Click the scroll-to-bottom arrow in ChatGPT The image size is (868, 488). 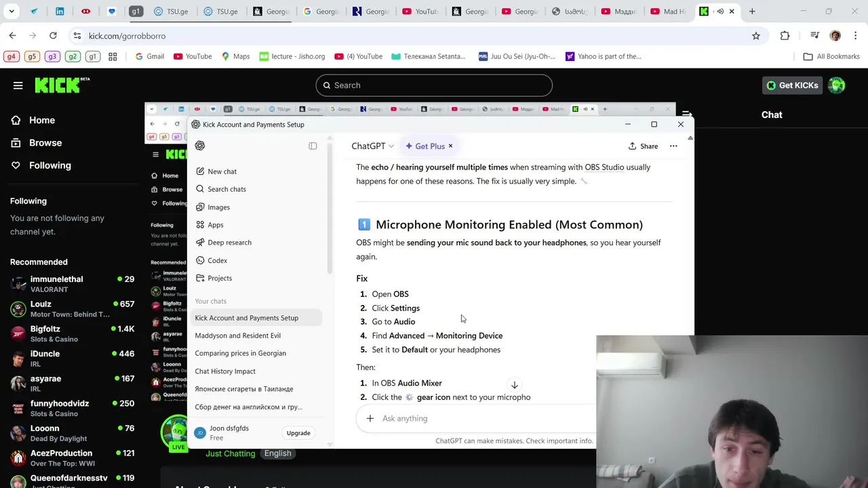tap(514, 385)
